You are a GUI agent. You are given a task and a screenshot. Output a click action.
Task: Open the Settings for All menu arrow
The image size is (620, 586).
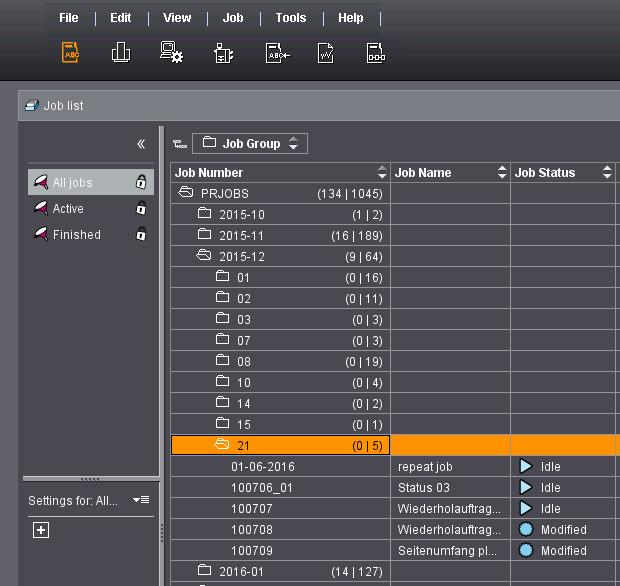[141, 500]
